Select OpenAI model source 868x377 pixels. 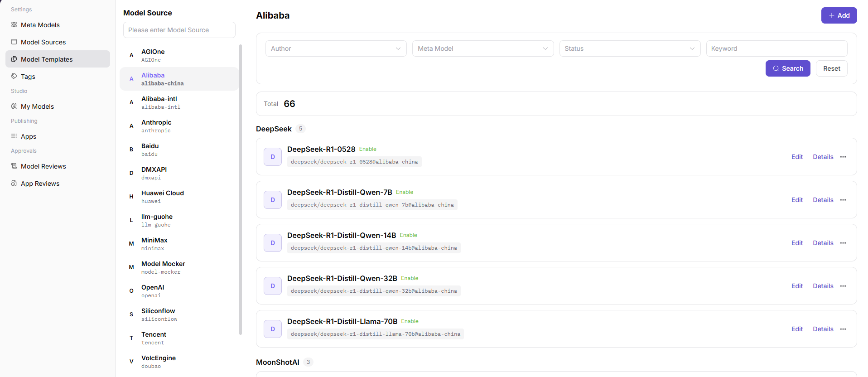point(179,291)
